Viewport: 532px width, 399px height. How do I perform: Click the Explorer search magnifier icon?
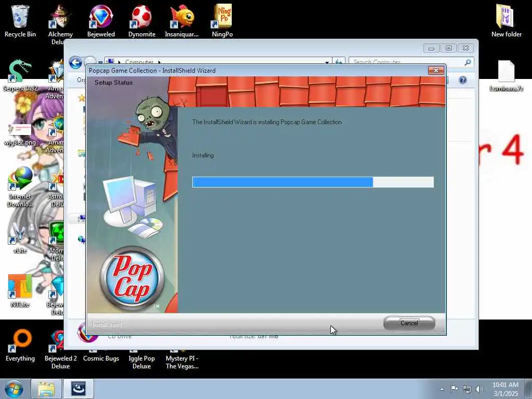(468, 62)
